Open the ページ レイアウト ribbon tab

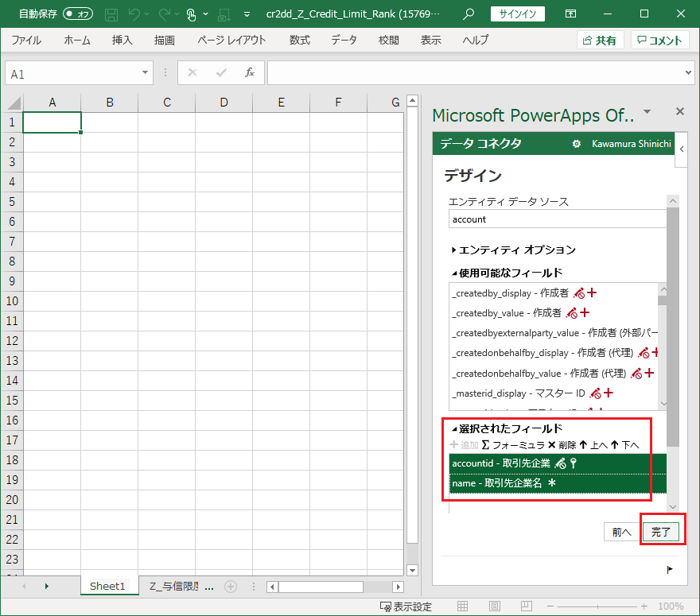(231, 41)
